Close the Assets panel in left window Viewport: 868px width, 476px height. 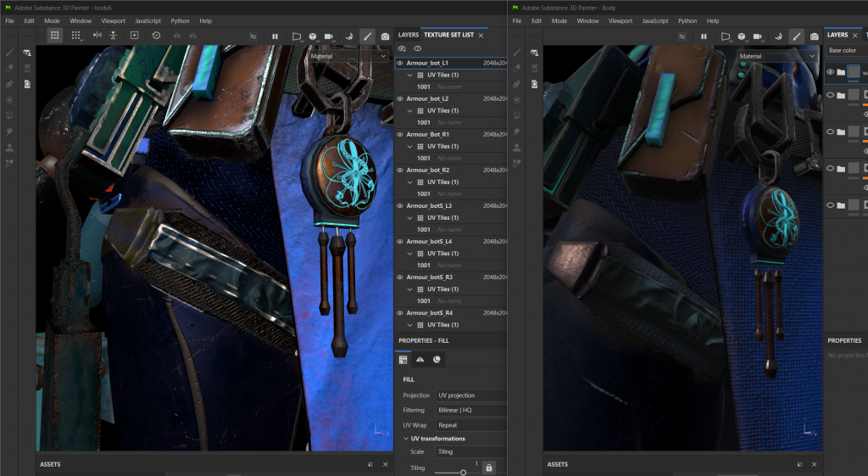(385, 464)
